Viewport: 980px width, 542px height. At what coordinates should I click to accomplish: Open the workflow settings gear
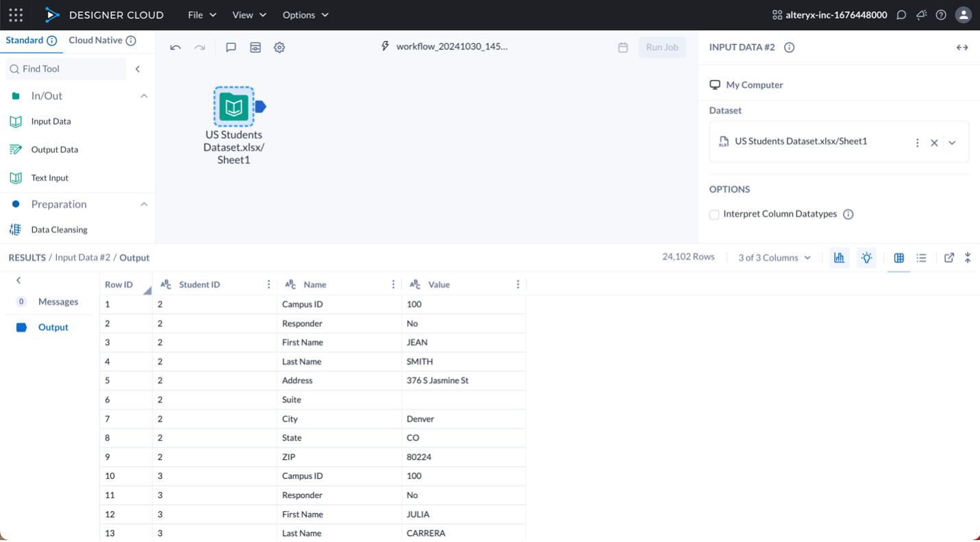[279, 47]
